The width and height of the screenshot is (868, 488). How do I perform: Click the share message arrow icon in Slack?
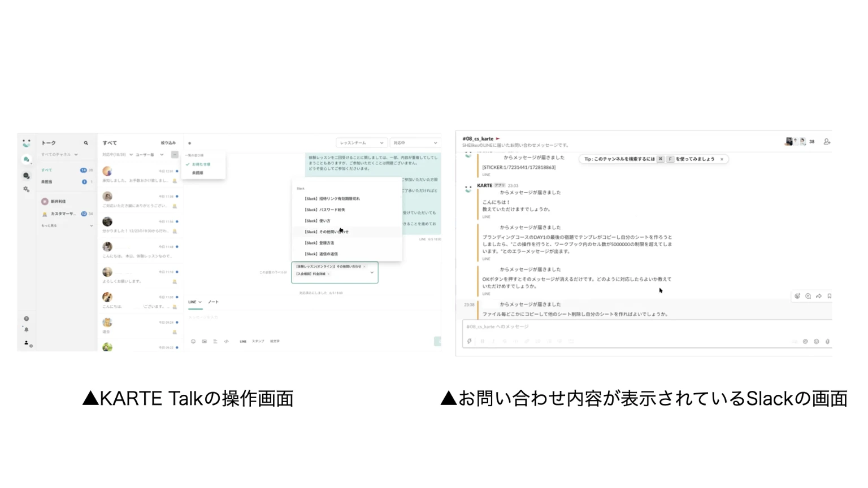coord(819,296)
